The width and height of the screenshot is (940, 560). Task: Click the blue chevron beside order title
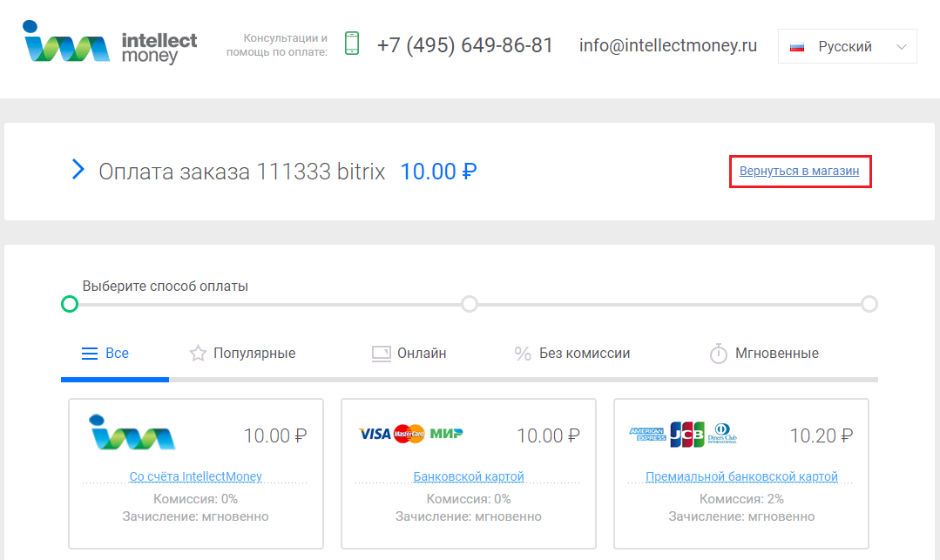coord(78,170)
